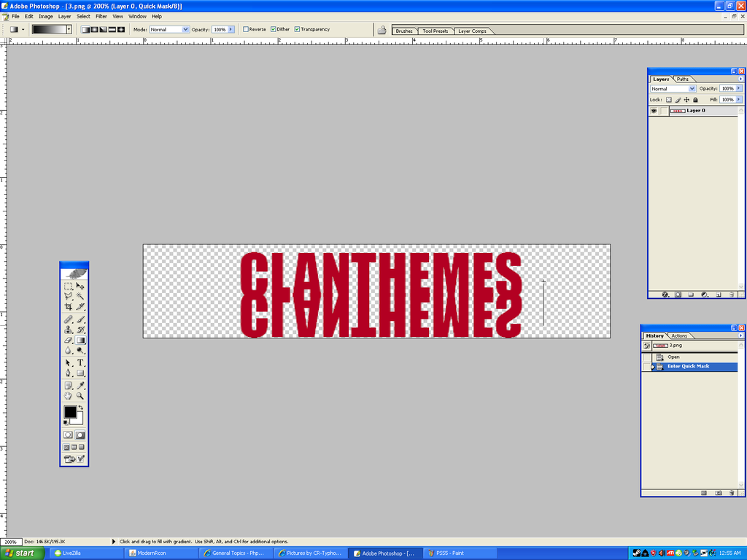Open the Brushes palette tab

[404, 31]
